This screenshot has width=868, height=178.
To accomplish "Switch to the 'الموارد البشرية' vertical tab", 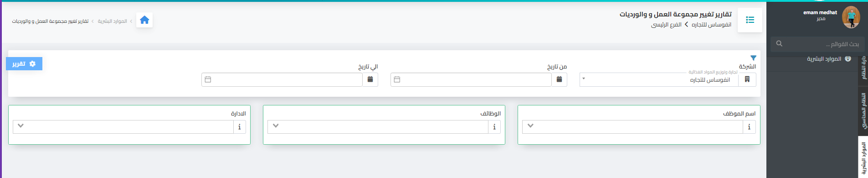I will click(863, 157).
